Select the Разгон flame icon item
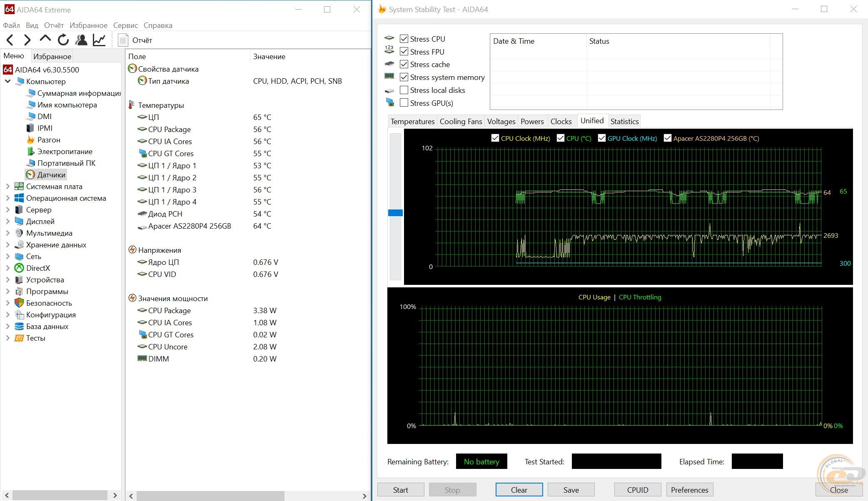Image resolution: width=868 pixels, height=501 pixels. point(31,140)
